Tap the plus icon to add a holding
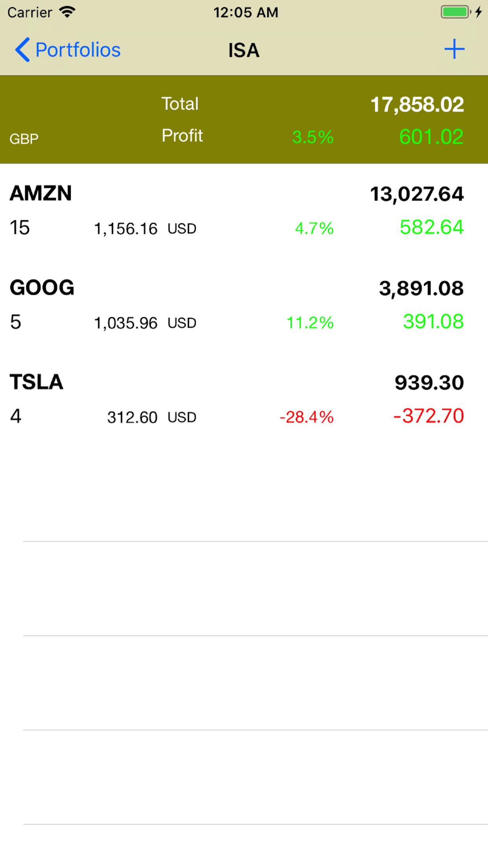 (454, 49)
